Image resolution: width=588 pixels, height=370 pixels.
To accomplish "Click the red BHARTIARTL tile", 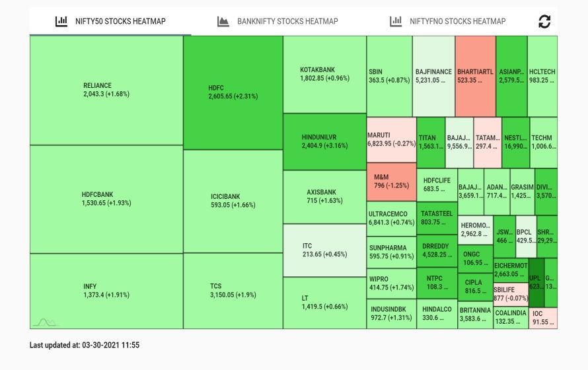I will tap(476, 76).
